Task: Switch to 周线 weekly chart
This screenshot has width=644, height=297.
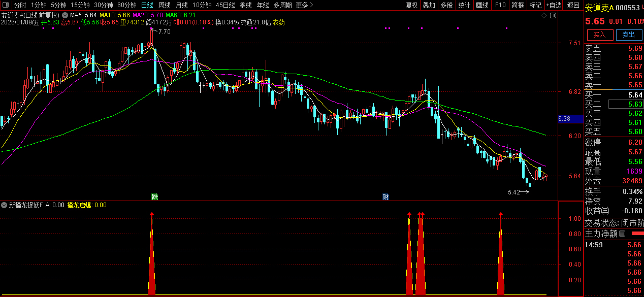Action: 165,5
